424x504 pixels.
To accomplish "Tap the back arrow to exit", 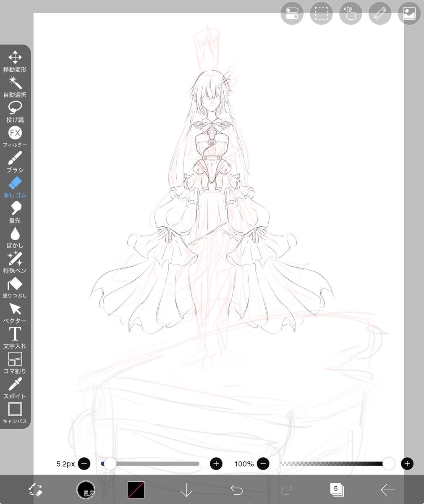I will pyautogui.click(x=387, y=490).
